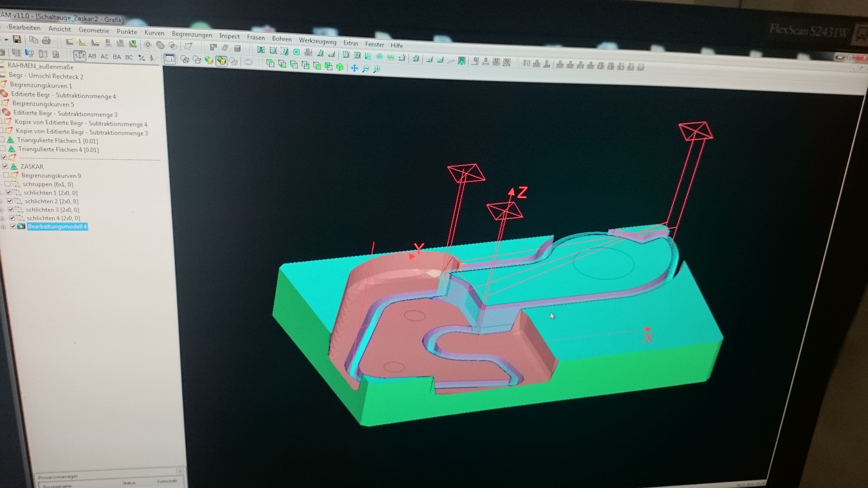Uncheck the Bearbeitungsmodell 4 checkbox
This screenshot has width=868, height=488.
[x=13, y=226]
